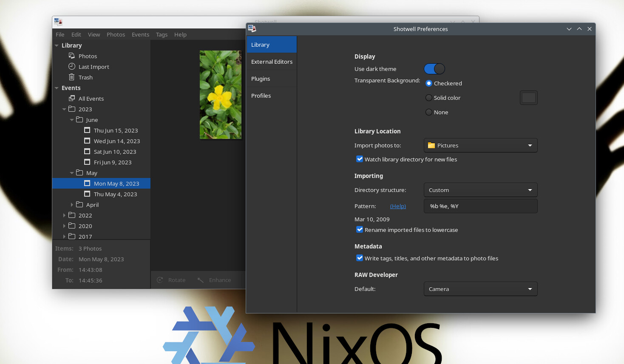Open the Import photos to Pictures dropdown

point(481,145)
